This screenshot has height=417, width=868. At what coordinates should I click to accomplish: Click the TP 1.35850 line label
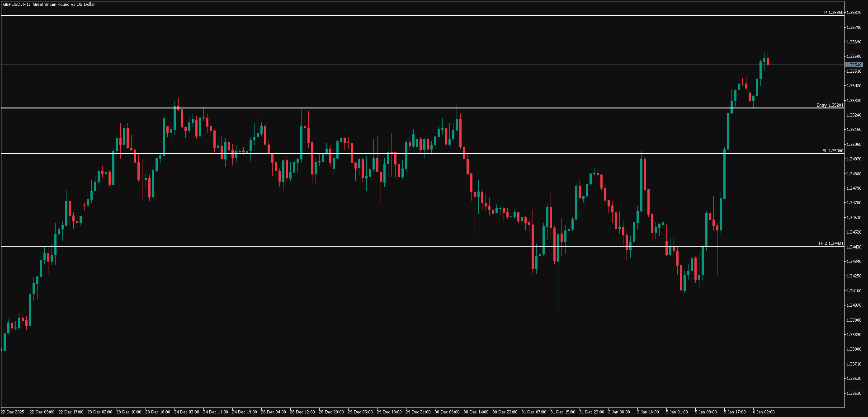tap(832, 13)
